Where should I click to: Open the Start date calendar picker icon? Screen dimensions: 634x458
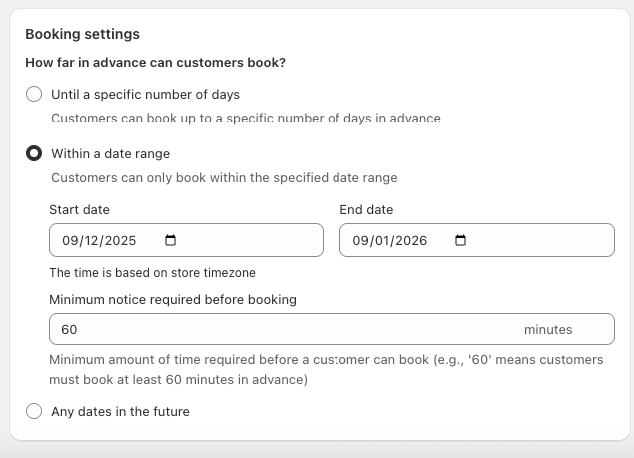click(170, 241)
